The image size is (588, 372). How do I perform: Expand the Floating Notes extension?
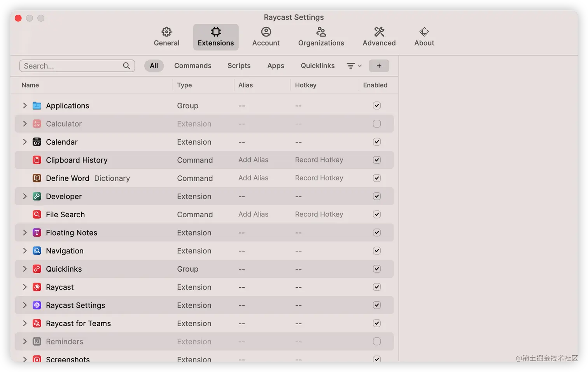(x=25, y=232)
